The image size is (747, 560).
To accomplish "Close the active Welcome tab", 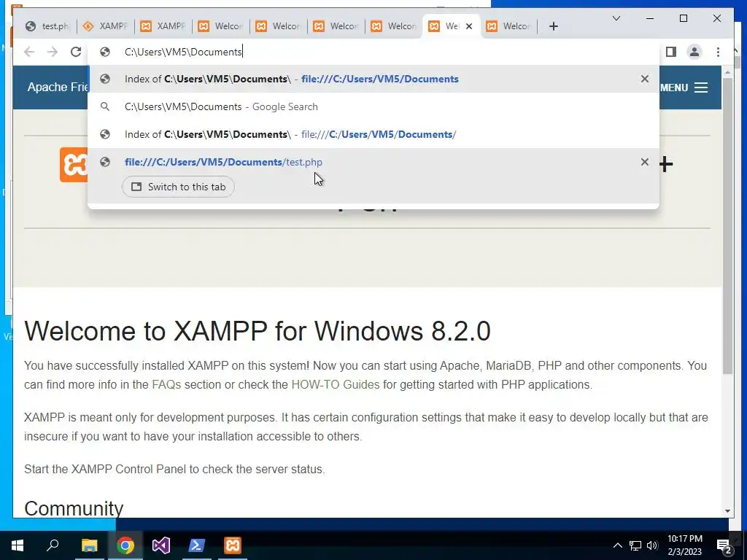I will point(469,26).
